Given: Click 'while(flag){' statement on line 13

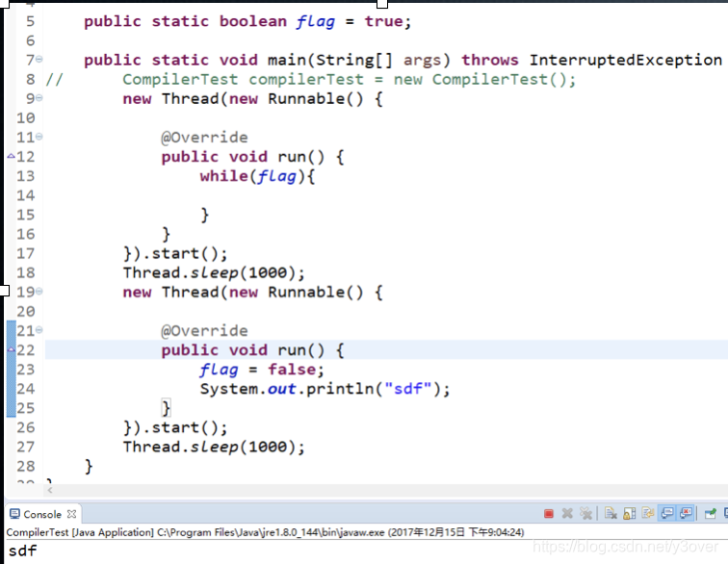Looking at the screenshot, I should [258, 176].
